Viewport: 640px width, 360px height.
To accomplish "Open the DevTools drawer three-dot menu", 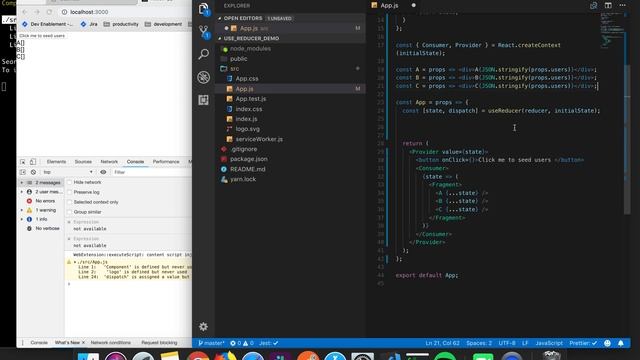I will (22, 343).
